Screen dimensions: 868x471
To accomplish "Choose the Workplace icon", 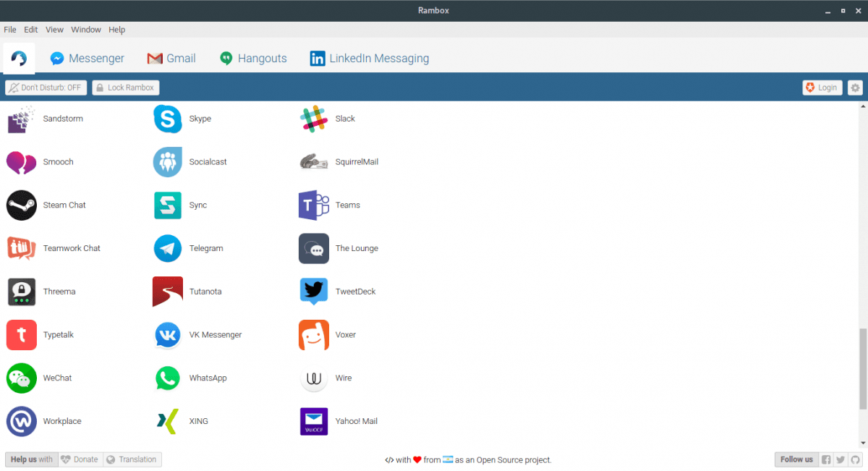I will tap(21, 421).
